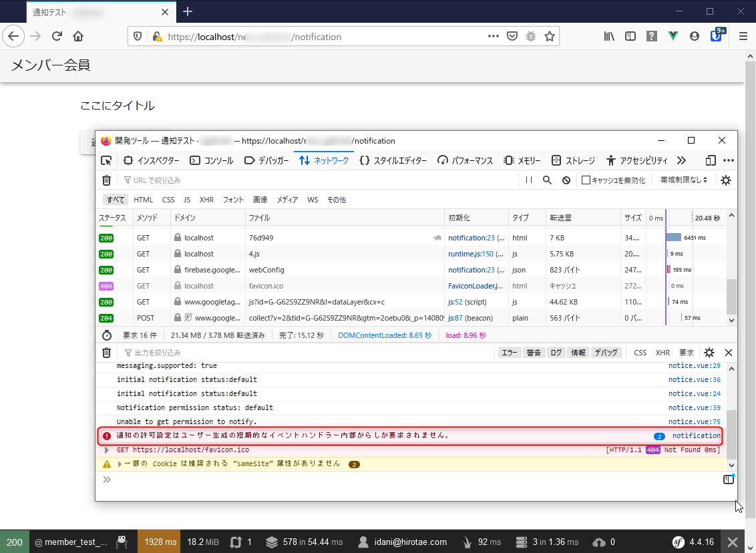Open FaviconLoader initiator link
Image resolution: width=756 pixels, height=553 pixels.
coord(476,286)
